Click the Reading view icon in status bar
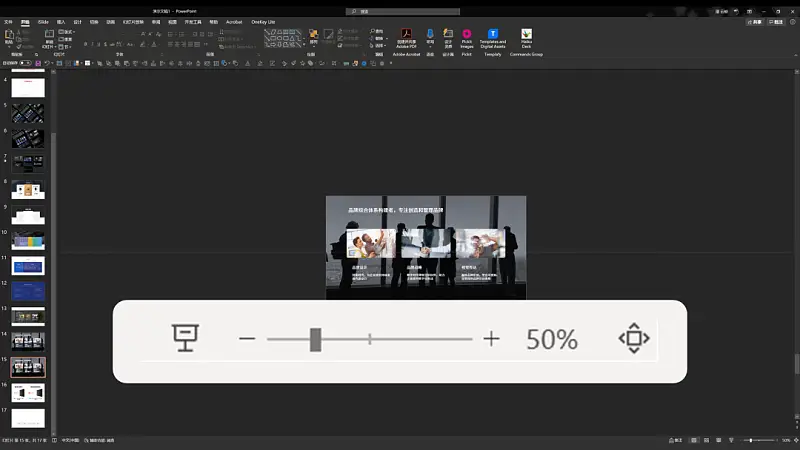Image resolution: width=800 pixels, height=450 pixels. [x=718, y=440]
